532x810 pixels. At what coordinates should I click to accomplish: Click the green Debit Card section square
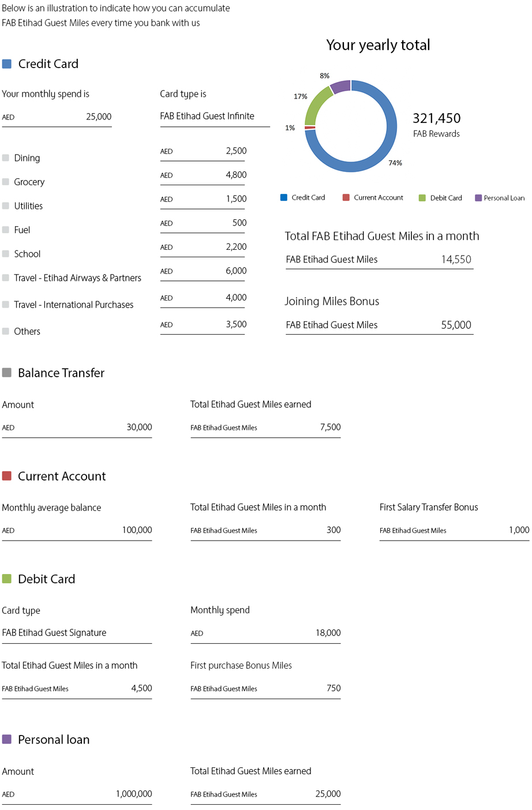pos(7,579)
